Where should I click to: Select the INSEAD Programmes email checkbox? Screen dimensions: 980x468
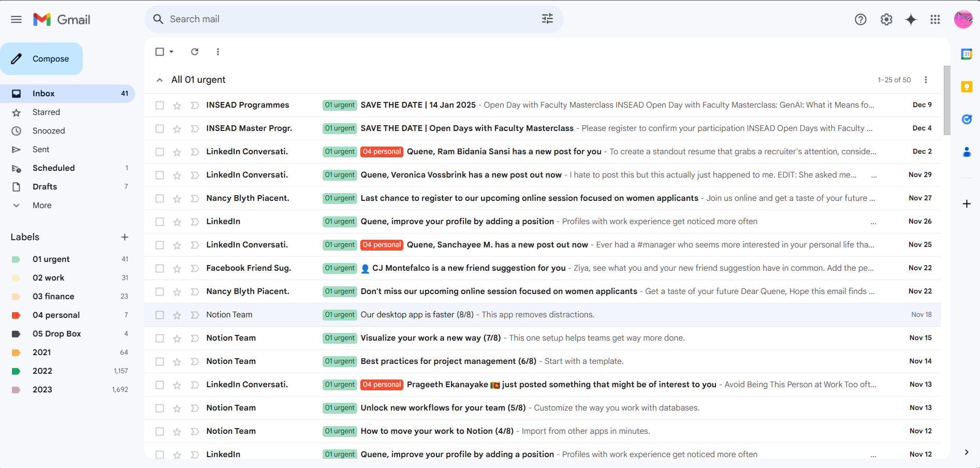pyautogui.click(x=159, y=106)
